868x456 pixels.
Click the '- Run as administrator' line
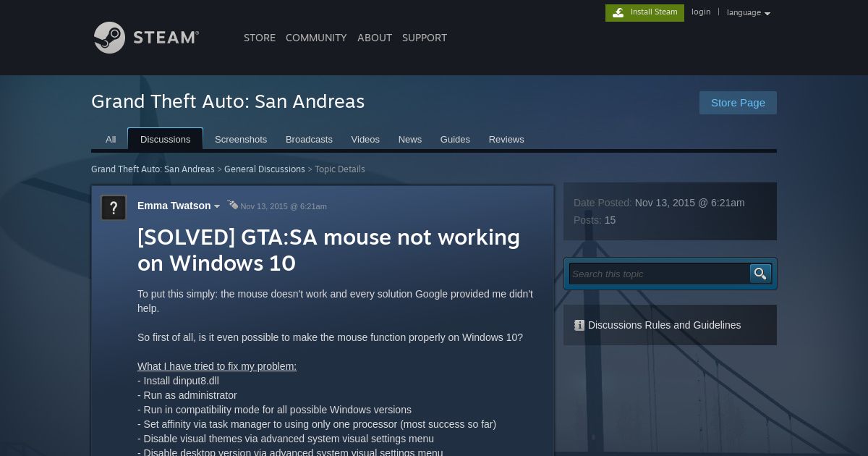pos(187,395)
